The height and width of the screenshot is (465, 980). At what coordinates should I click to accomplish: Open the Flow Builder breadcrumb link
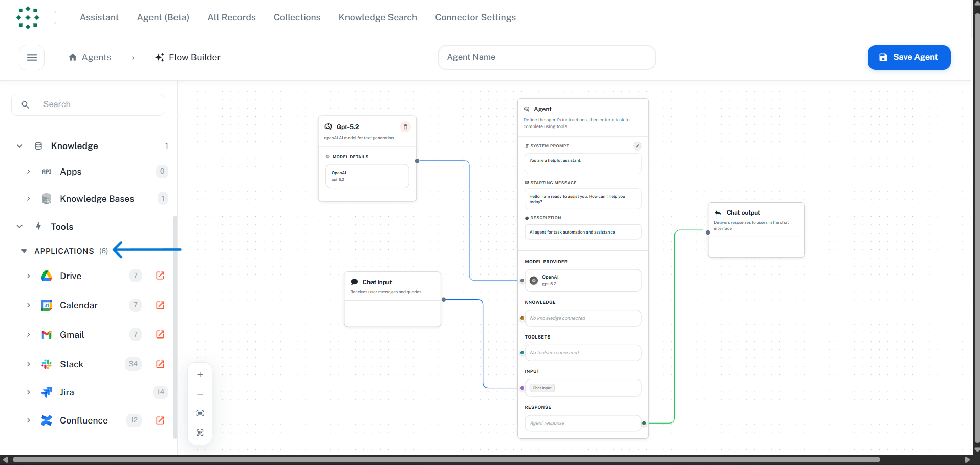point(194,57)
